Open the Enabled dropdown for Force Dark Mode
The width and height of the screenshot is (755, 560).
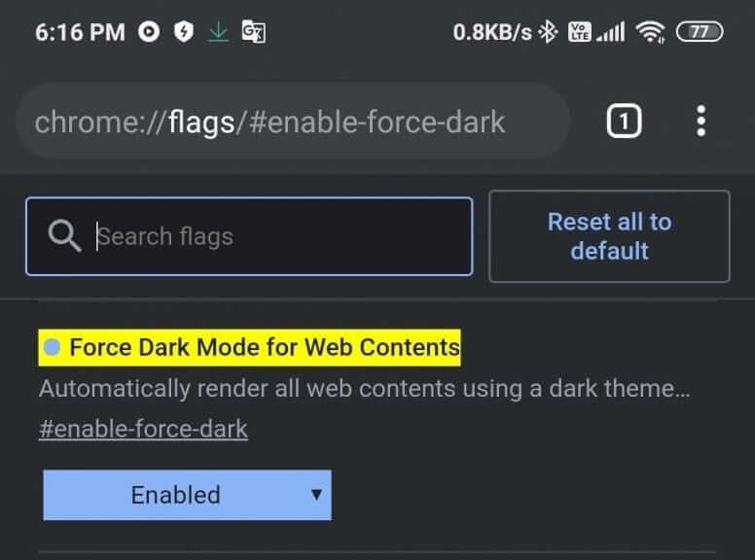coord(187,495)
